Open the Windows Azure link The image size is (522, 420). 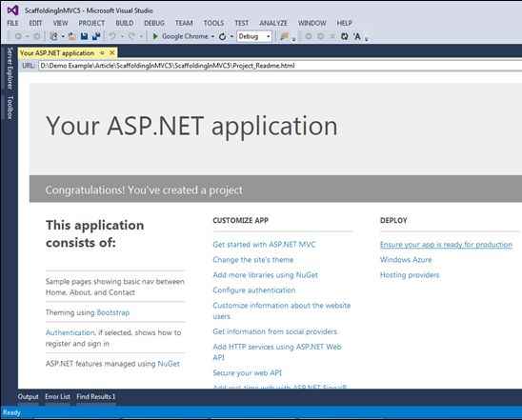coord(406,260)
